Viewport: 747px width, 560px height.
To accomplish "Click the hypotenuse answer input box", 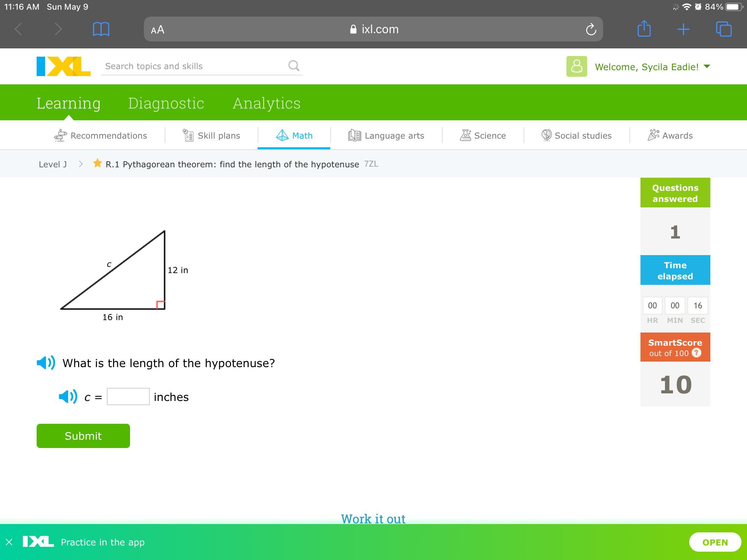I will 128,396.
